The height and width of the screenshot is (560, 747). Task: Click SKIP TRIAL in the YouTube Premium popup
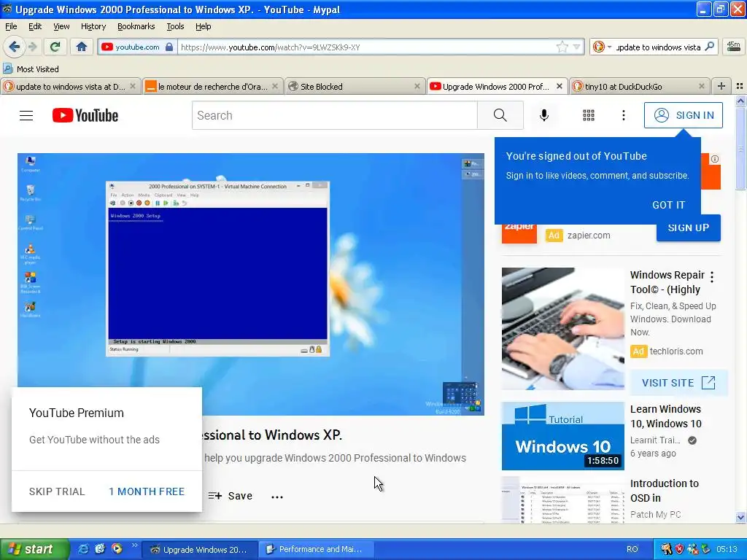(57, 491)
